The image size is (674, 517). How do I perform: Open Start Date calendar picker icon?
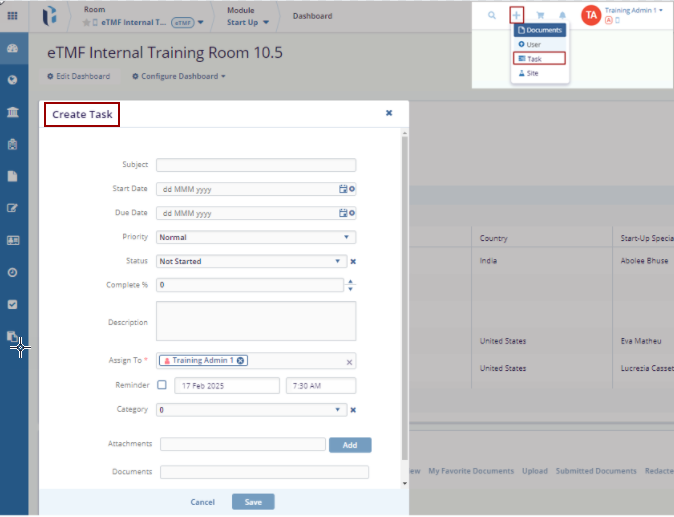pos(343,189)
